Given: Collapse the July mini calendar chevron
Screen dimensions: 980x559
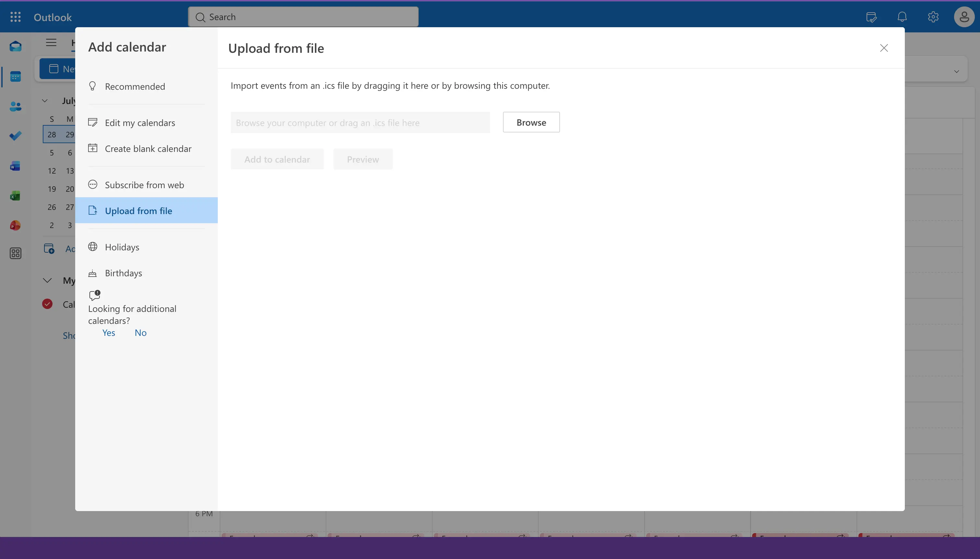Looking at the screenshot, I should tap(45, 101).
